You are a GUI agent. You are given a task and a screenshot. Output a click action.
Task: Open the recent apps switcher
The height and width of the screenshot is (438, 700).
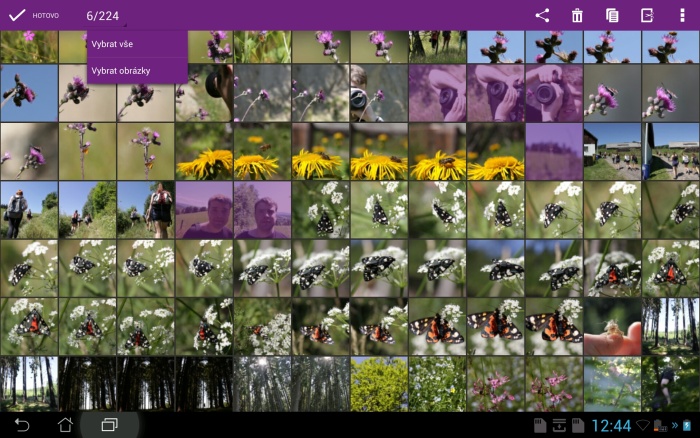[x=109, y=425]
